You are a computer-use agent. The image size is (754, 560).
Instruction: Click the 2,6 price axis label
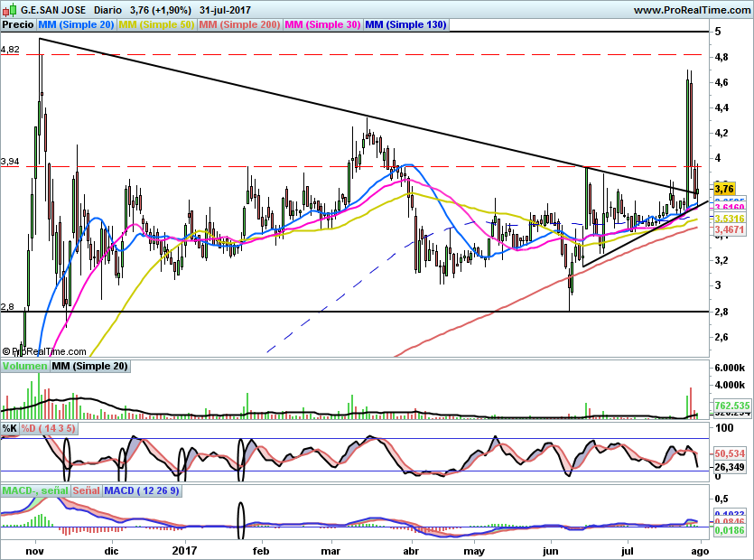click(721, 337)
